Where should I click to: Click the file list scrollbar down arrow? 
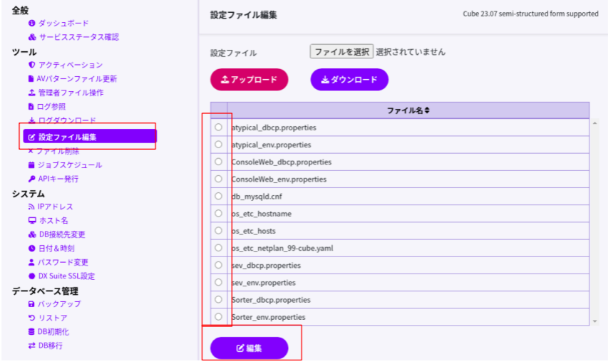(x=595, y=321)
